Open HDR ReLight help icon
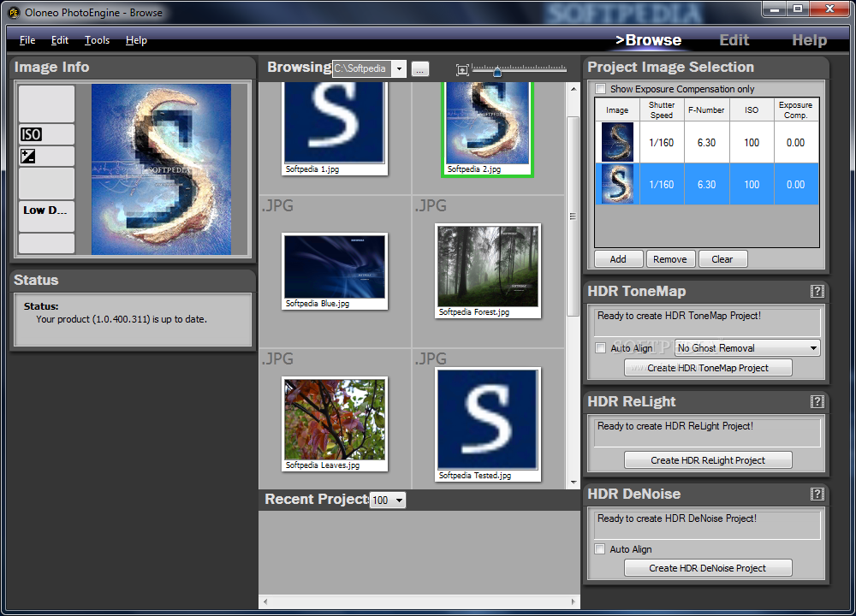The height and width of the screenshot is (616, 856). 817,401
